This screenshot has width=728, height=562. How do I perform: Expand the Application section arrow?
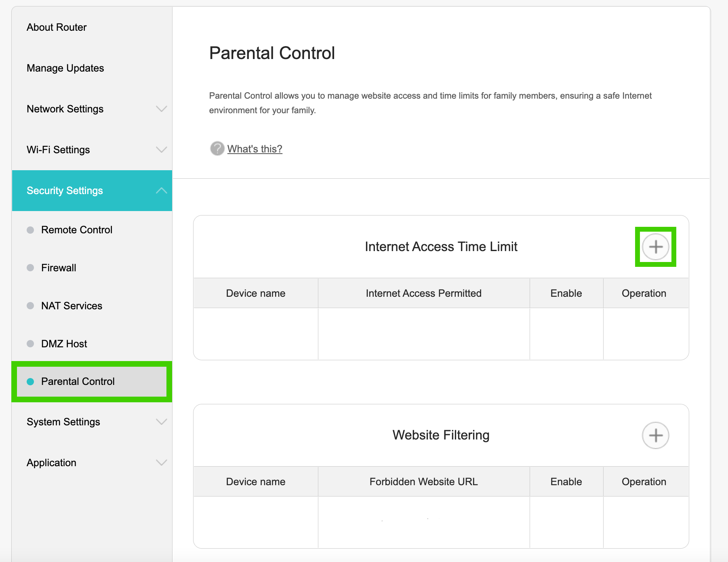[x=161, y=463]
